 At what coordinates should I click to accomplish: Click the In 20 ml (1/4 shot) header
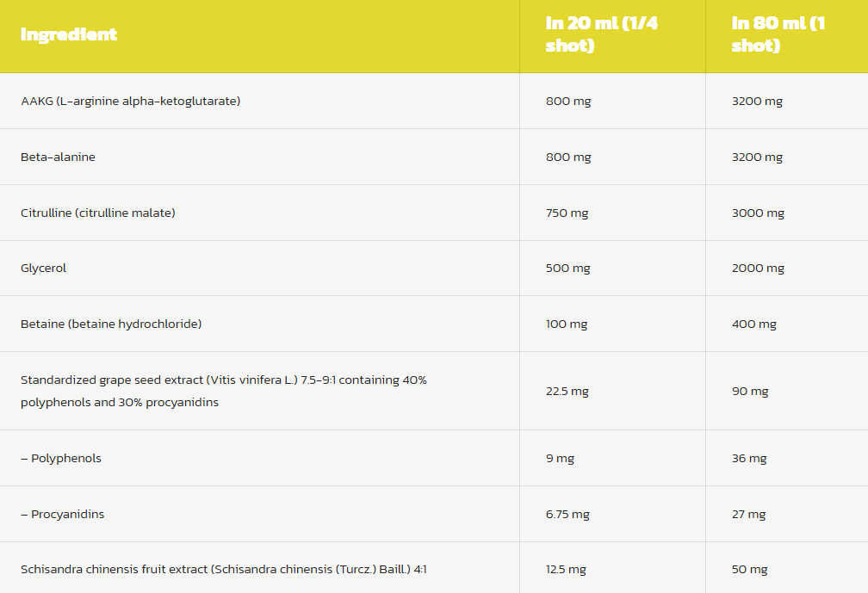[x=602, y=34]
